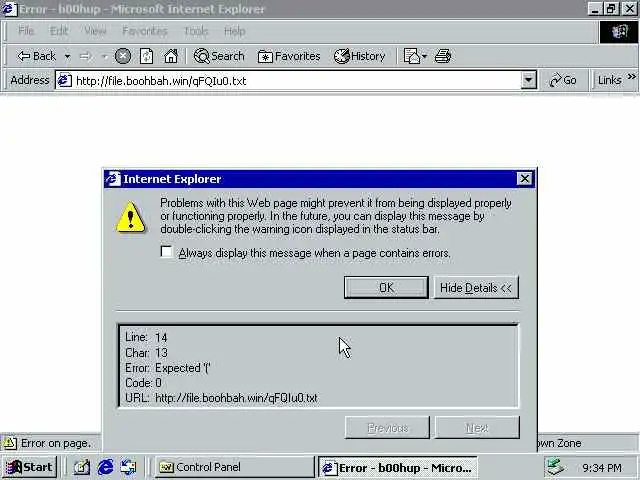Open the View menu

click(95, 31)
